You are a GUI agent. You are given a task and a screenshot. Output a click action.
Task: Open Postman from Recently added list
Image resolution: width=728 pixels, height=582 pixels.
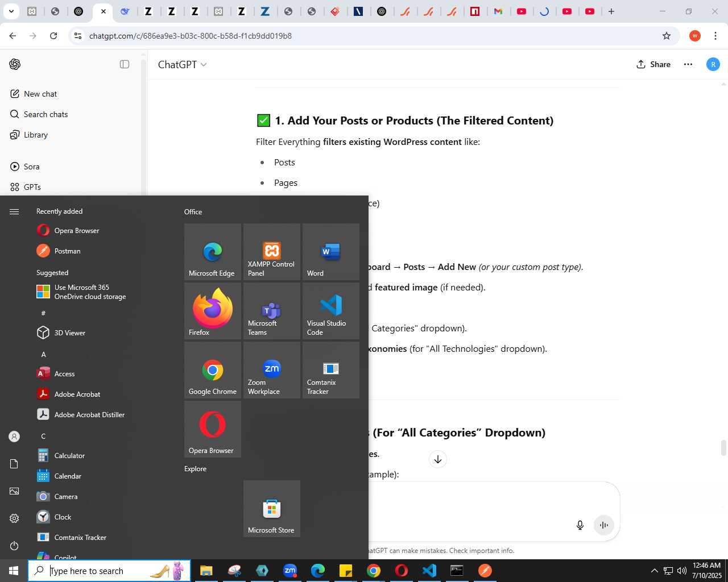(102, 251)
